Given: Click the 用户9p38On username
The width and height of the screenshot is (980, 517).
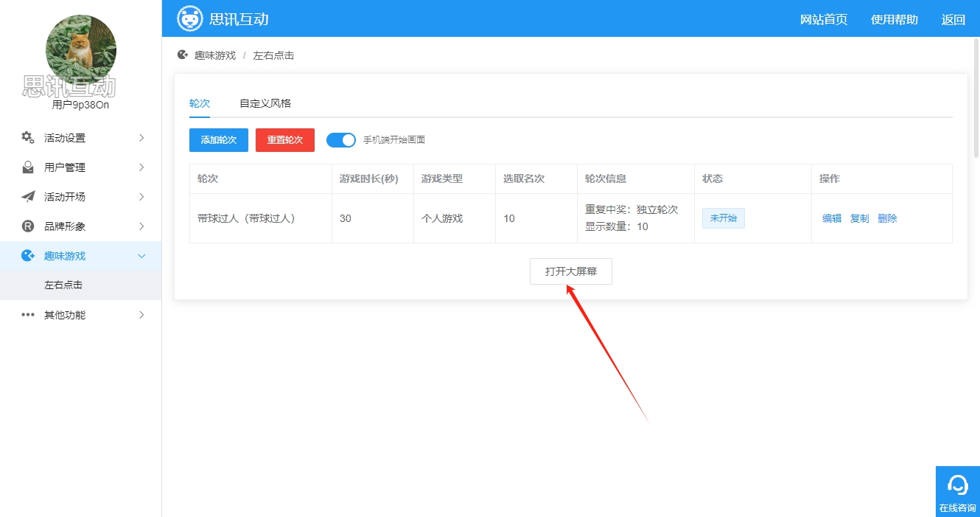Looking at the screenshot, I should tap(81, 105).
